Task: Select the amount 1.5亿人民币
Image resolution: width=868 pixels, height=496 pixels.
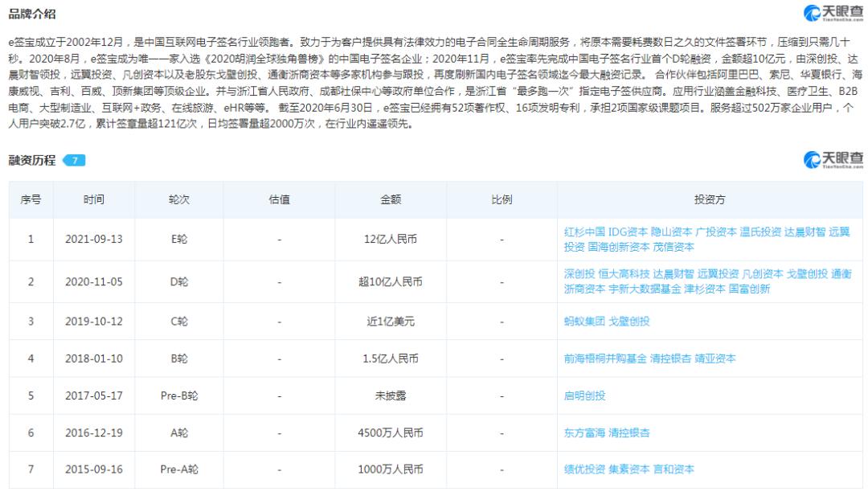Action: click(x=391, y=359)
